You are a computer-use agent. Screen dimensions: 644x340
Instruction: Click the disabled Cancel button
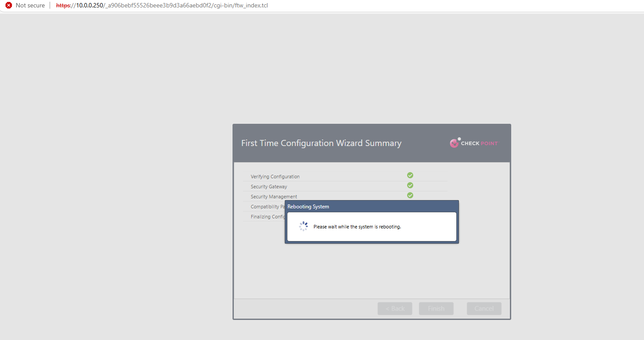(x=484, y=309)
